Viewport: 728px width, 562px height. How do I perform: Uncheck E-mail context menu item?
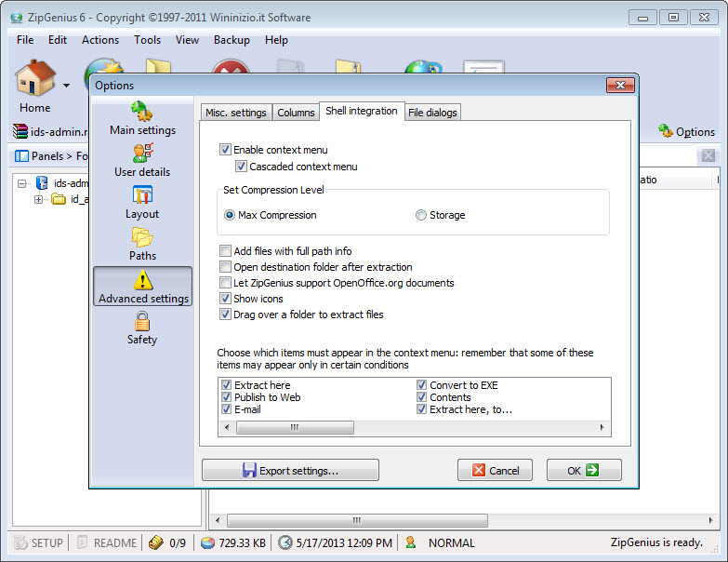pyautogui.click(x=226, y=409)
